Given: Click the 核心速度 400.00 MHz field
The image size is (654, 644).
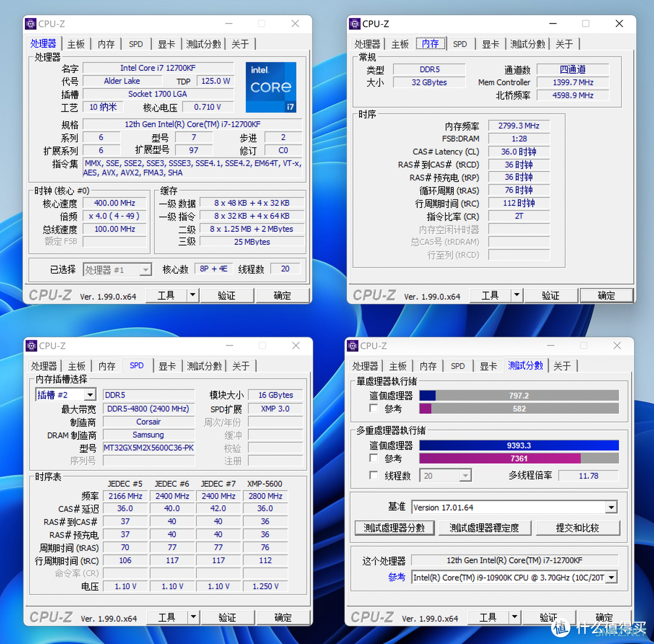Looking at the screenshot, I should (114, 203).
